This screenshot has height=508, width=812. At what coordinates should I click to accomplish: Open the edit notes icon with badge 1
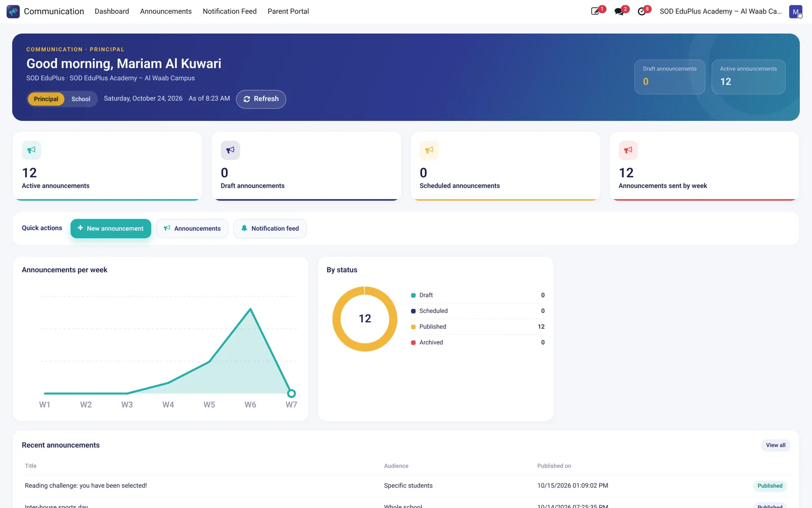[596, 11]
